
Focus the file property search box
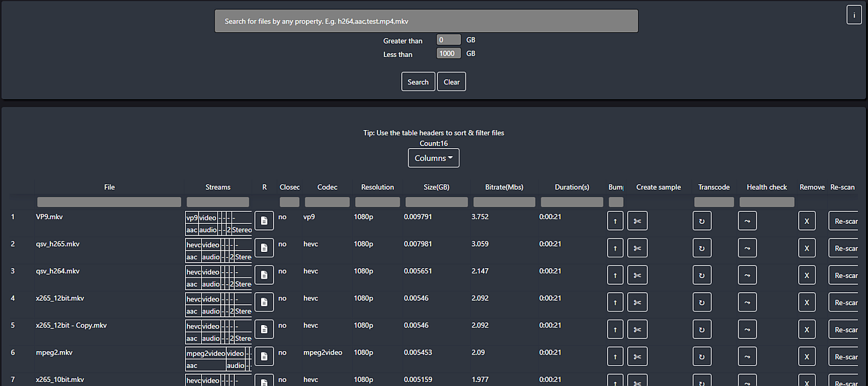pyautogui.click(x=426, y=21)
